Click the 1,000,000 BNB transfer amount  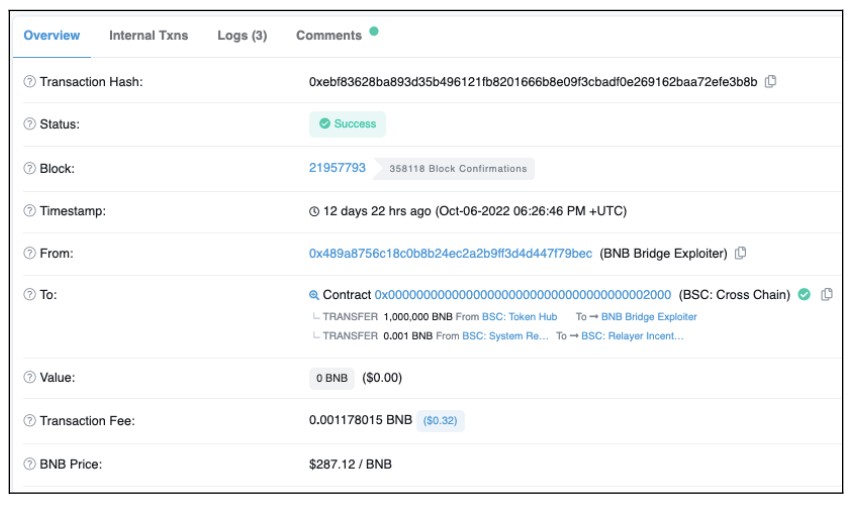point(418,317)
